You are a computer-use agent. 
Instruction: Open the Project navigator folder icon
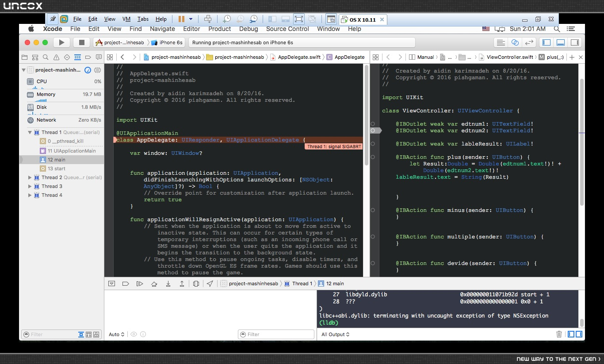pos(24,57)
